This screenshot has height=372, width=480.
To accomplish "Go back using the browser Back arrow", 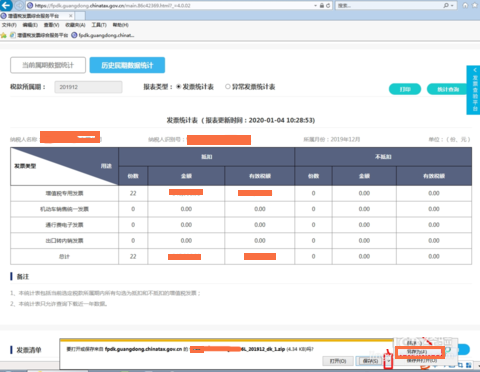I will pyautogui.click(x=6, y=5).
